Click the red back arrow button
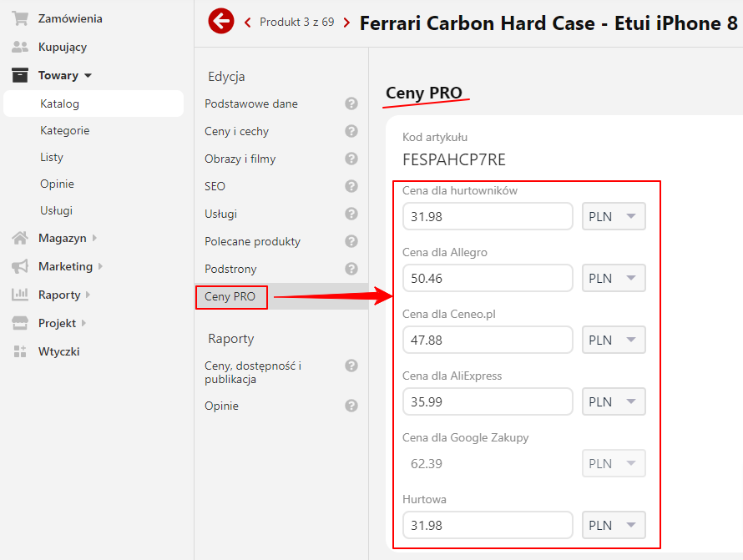Viewport: 743px width, 560px height. [221, 22]
